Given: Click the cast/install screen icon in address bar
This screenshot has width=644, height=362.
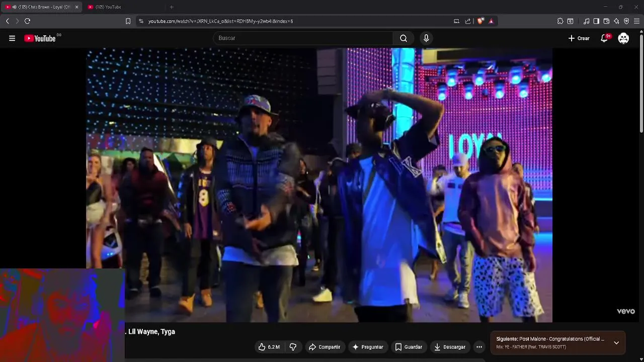Looking at the screenshot, I should point(456,21).
